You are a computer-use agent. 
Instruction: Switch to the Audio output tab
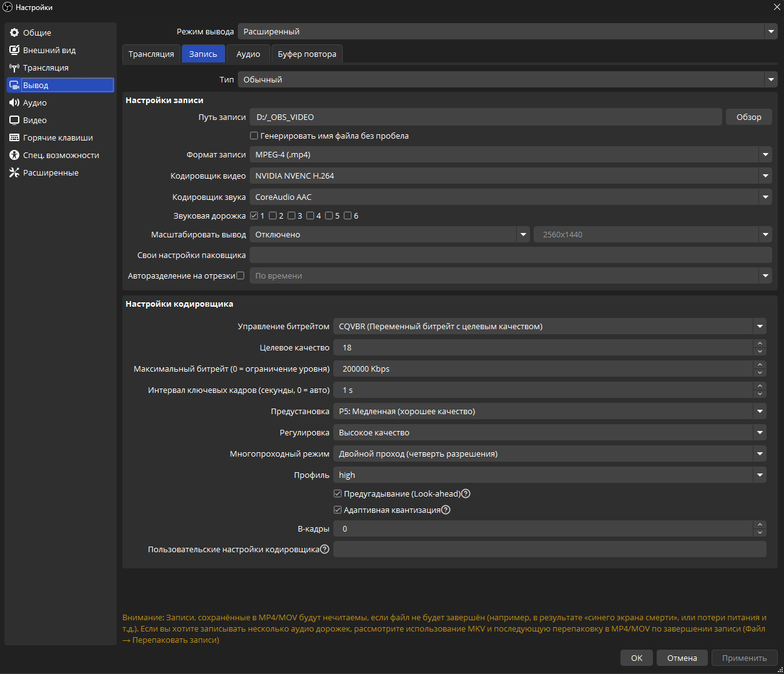coord(248,54)
